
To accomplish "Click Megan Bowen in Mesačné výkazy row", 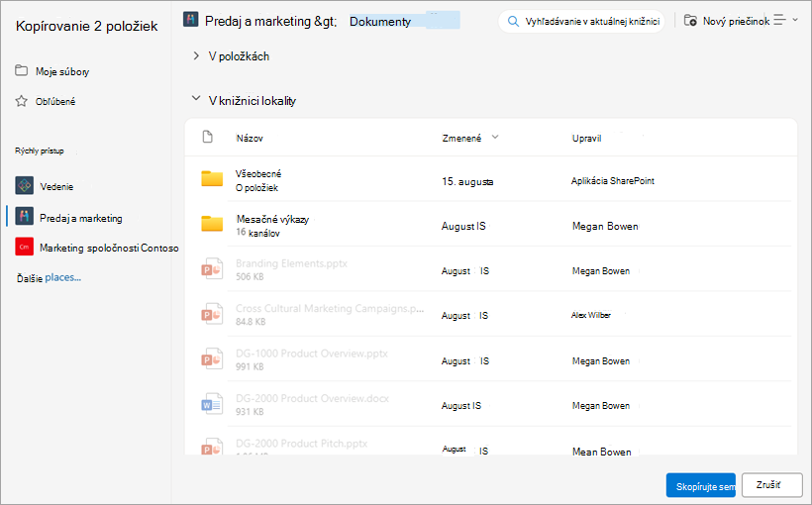I will [605, 226].
